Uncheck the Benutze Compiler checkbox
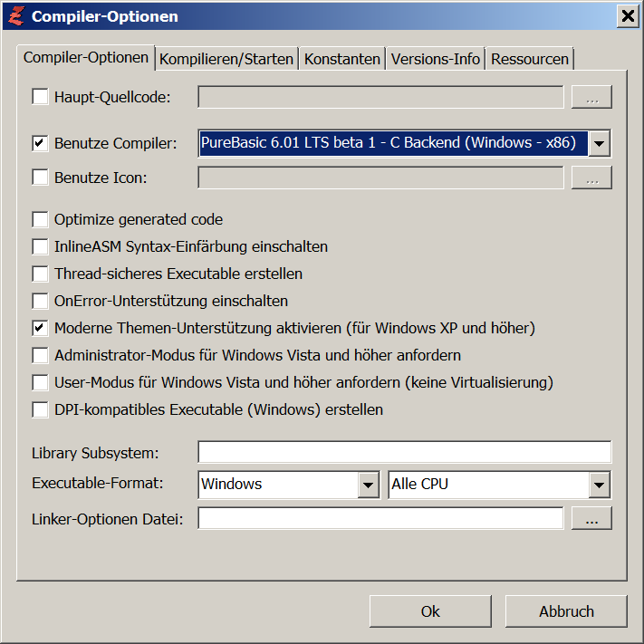Viewport: 644px width, 644px height. [40, 143]
